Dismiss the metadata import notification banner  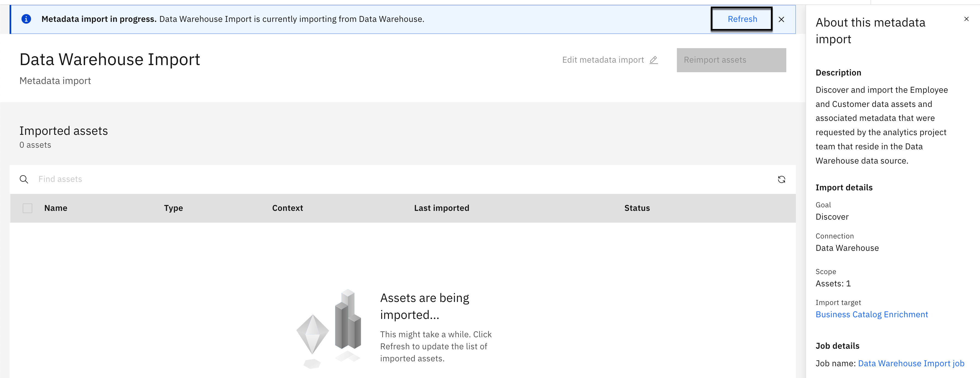click(x=781, y=19)
